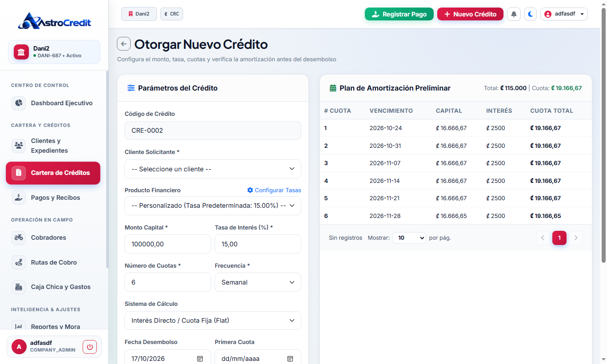This screenshot has width=607, height=364.
Task: Click the page vertical scrollbar
Action: pos(603,135)
